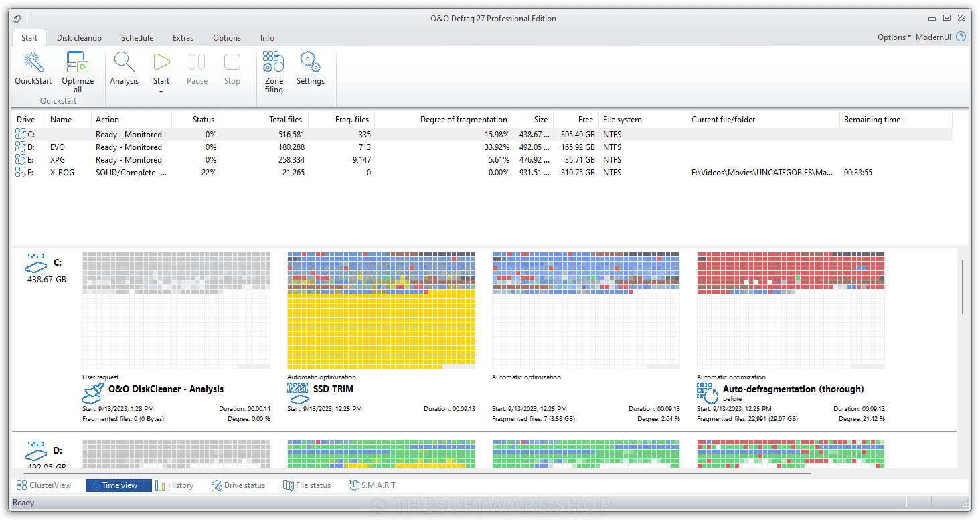Click the 33.92% fragmentation value for D:
Viewport: 980px width, 520px height.
click(496, 147)
